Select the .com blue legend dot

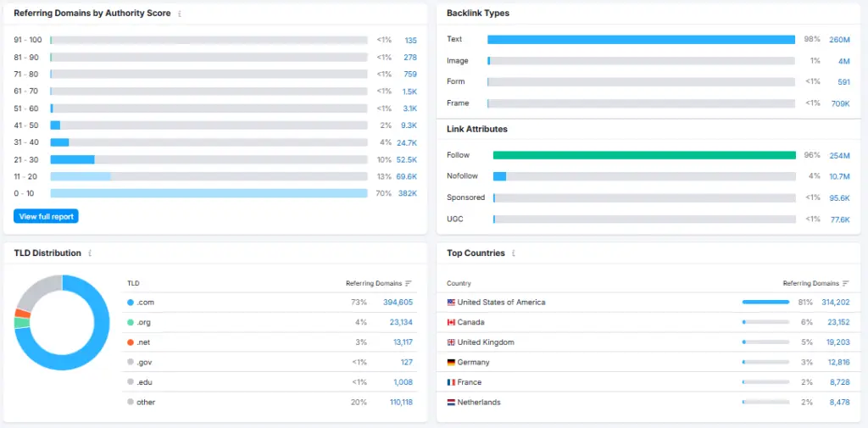131,303
